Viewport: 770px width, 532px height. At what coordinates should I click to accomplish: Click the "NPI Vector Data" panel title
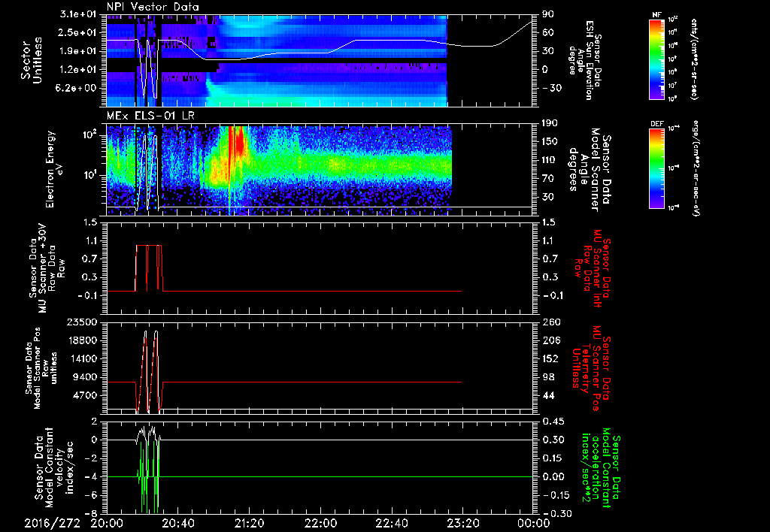coord(153,7)
